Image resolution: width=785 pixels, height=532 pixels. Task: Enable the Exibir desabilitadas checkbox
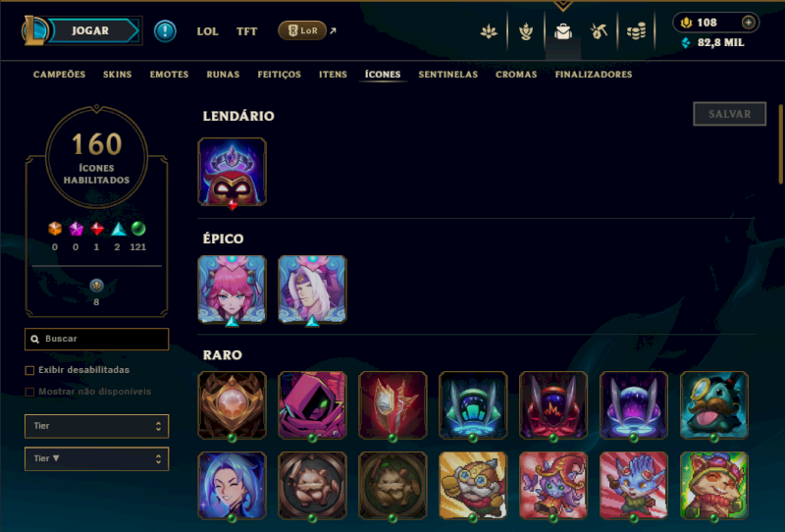coord(29,370)
